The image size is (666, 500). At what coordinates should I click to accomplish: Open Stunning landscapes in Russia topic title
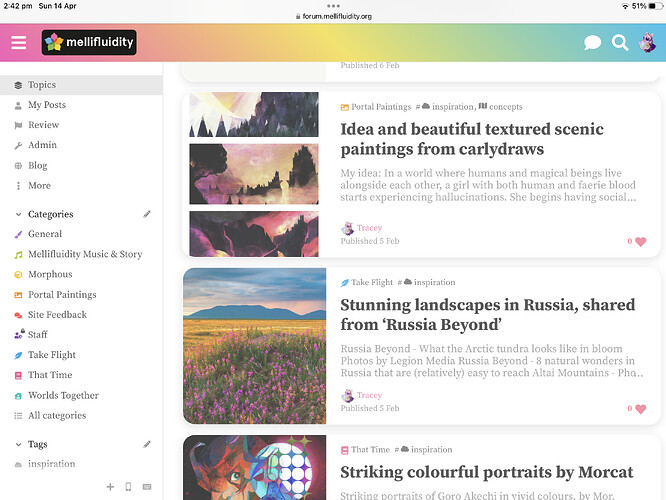coord(488,314)
